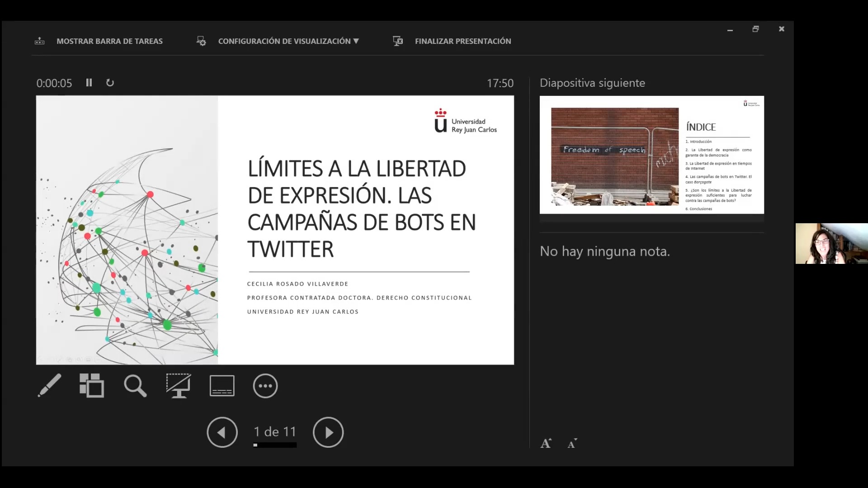The image size is (868, 488).
Task: Expand Configuración de visualización dropdown
Action: click(x=288, y=41)
